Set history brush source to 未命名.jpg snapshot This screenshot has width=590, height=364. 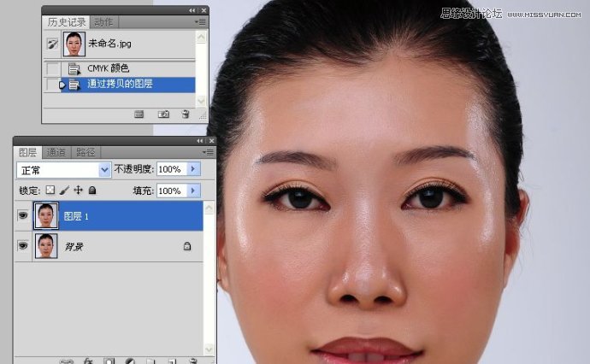52,44
